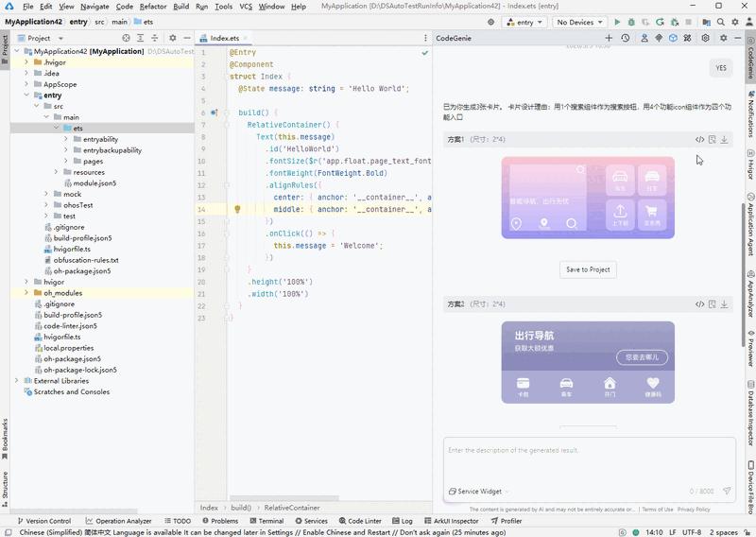The width and height of the screenshot is (756, 537).
Task: Open CodeGenie chat history clock icon
Action: tap(625, 38)
